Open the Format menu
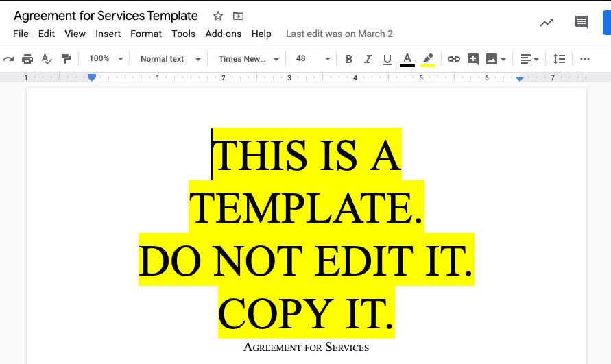 pos(146,34)
